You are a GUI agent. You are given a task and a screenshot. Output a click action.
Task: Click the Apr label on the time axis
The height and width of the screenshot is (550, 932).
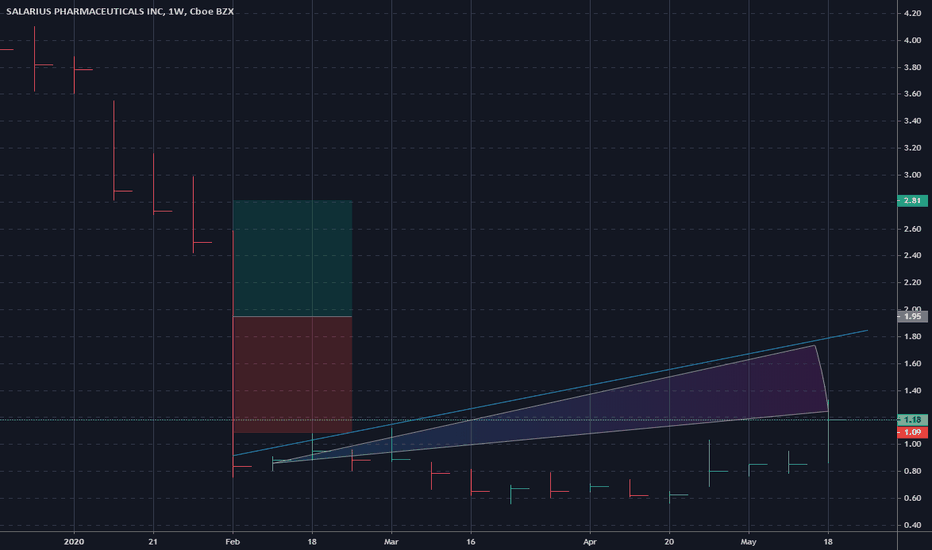pos(590,542)
